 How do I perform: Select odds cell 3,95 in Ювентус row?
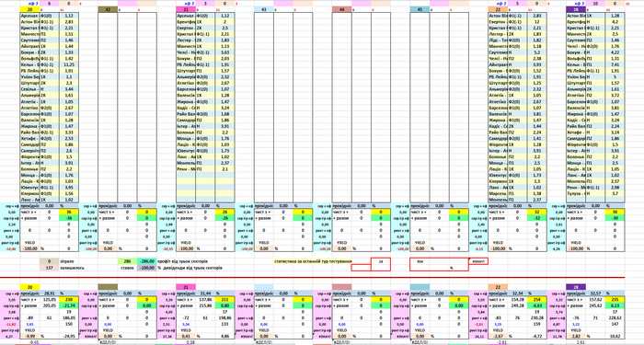click(x=69, y=188)
